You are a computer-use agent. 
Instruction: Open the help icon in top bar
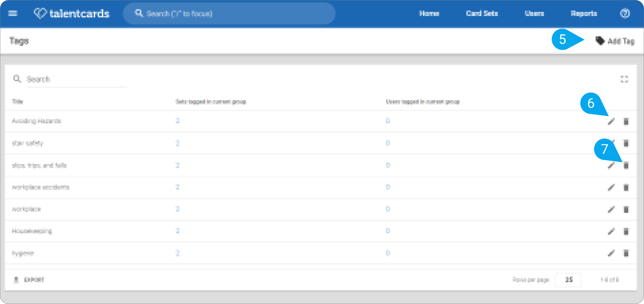tap(625, 13)
